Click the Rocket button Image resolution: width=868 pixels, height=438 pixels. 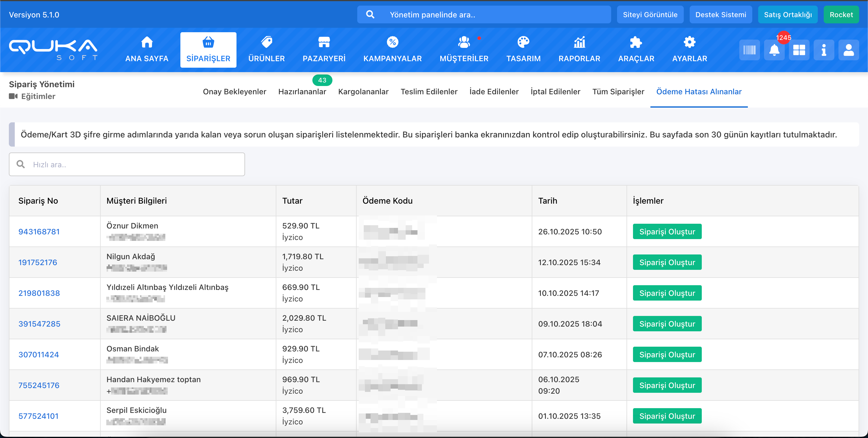point(841,14)
